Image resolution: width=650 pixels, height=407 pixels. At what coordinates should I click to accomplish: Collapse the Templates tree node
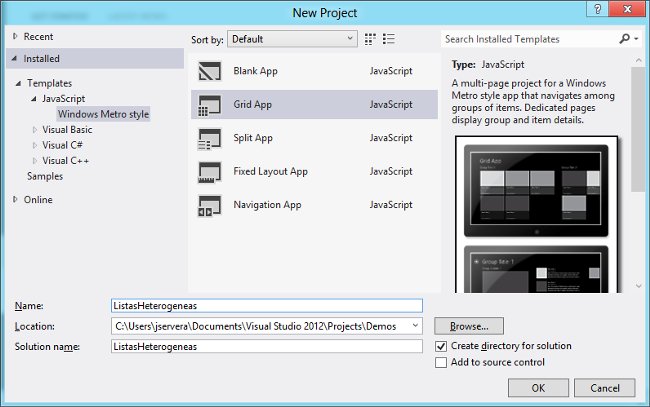tap(18, 83)
